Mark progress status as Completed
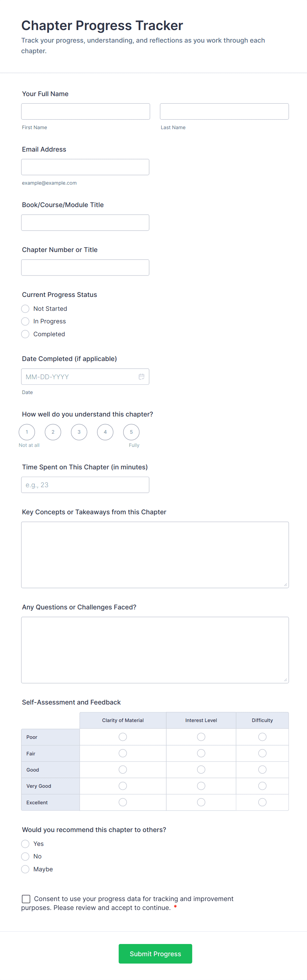 (25, 334)
